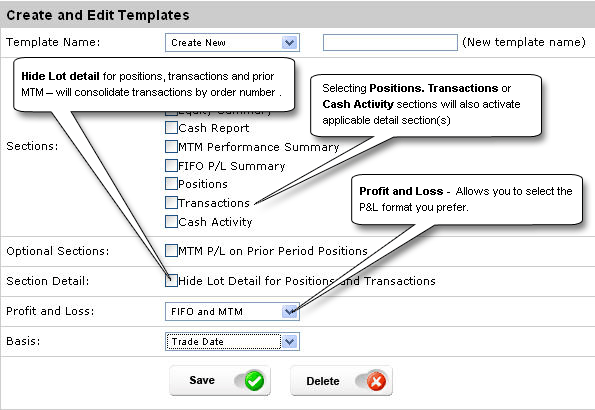595x410 pixels.
Task: Click the green checkmark Save icon
Action: coord(254,381)
